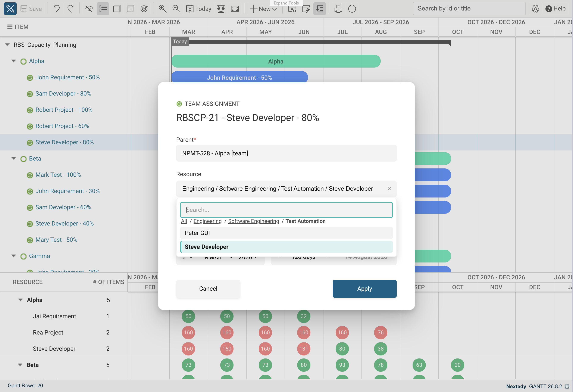
Task: Open the Help menu
Action: click(555, 9)
